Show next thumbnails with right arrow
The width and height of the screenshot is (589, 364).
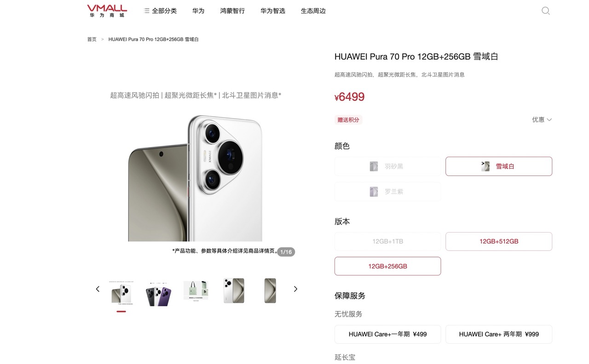pos(295,289)
